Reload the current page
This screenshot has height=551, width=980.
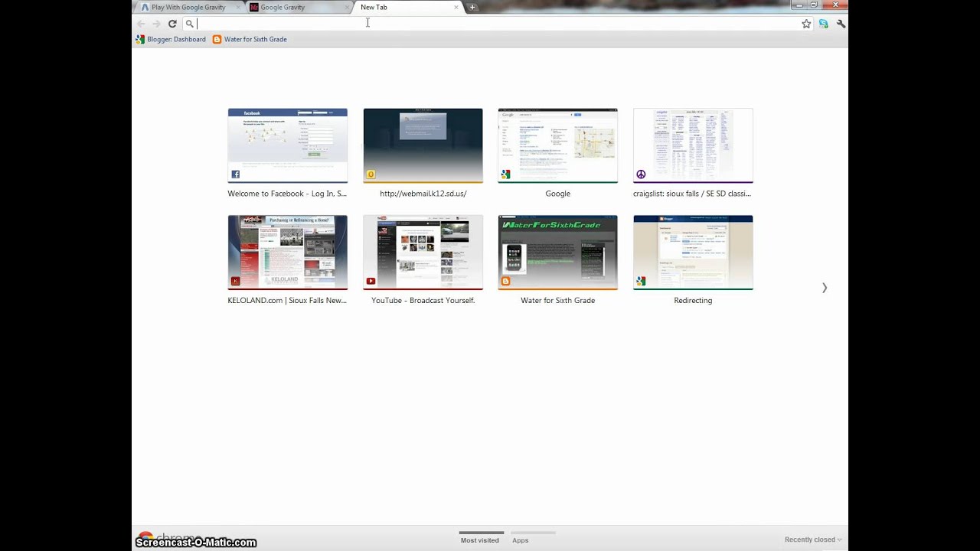click(172, 24)
